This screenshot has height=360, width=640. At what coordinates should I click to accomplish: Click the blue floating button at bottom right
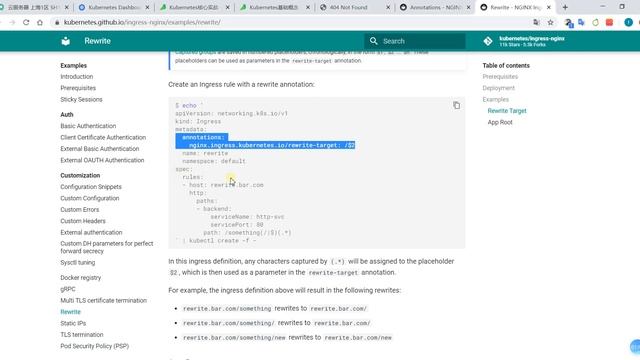(635, 347)
